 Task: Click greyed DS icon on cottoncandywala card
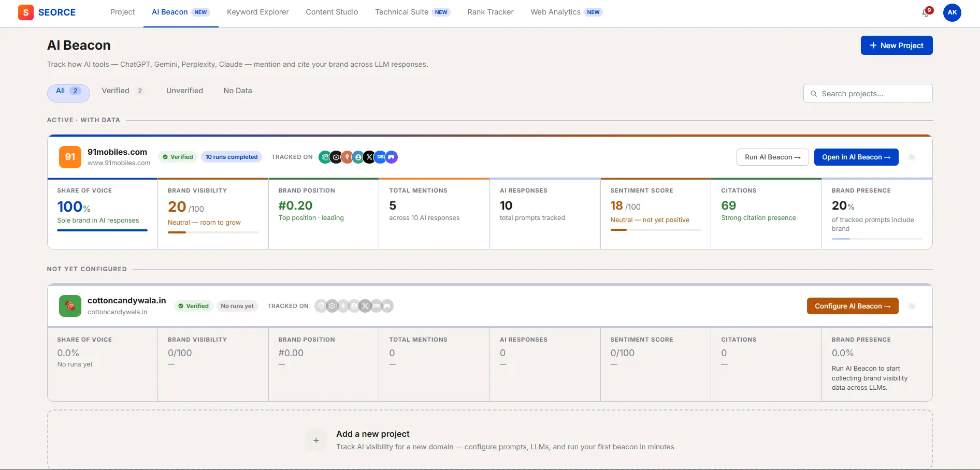click(x=376, y=306)
